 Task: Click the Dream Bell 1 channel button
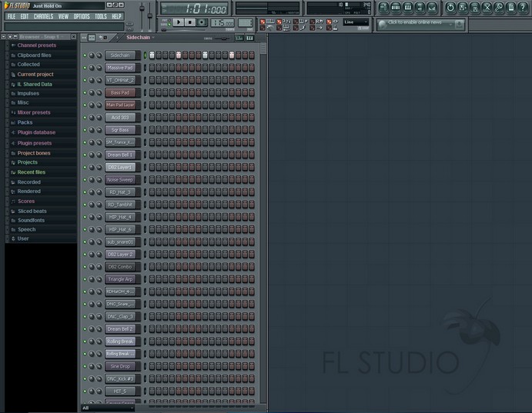(120, 155)
